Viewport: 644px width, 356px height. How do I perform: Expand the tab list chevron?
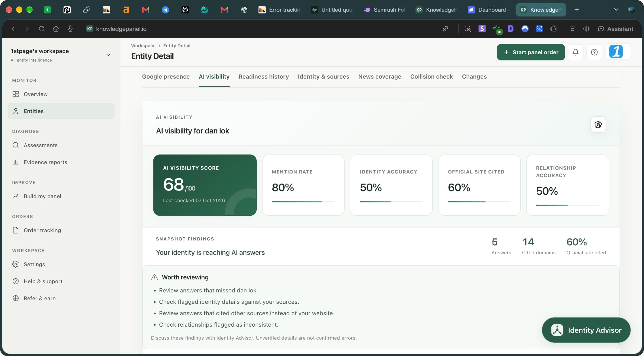click(x=616, y=10)
